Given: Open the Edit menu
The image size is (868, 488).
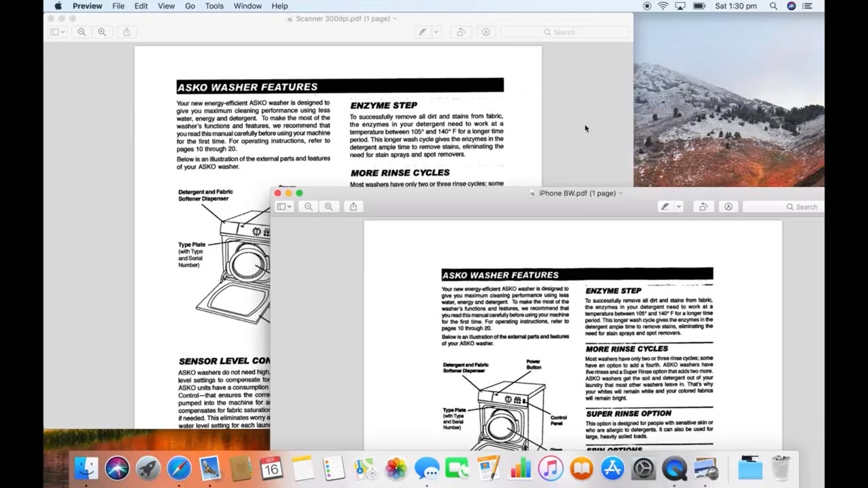Looking at the screenshot, I should pyautogui.click(x=141, y=6).
